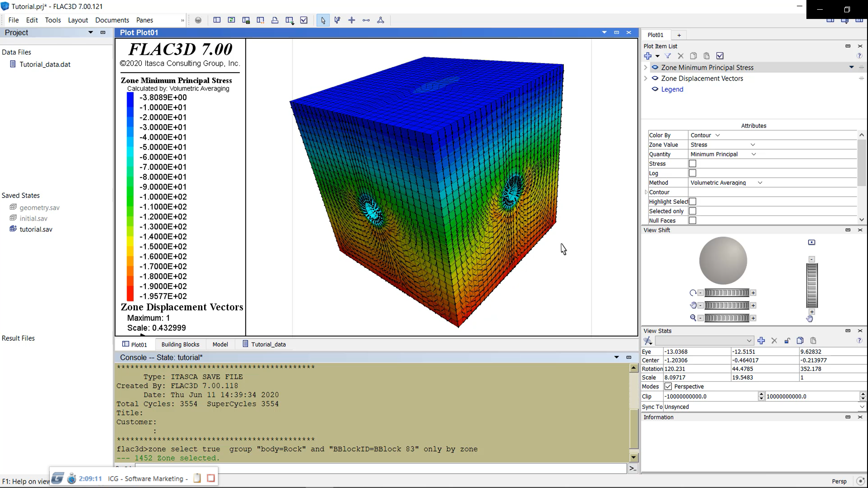Click the delete plot item icon

tap(680, 55)
